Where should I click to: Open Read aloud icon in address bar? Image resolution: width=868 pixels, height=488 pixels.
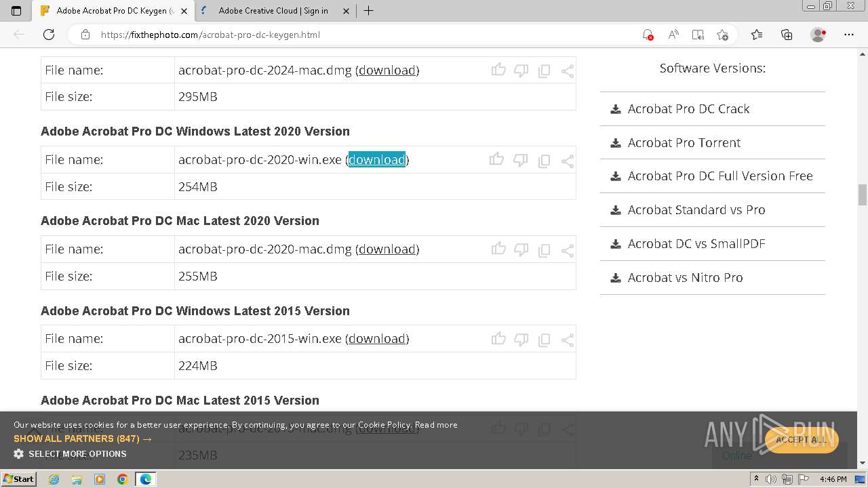pyautogui.click(x=673, y=35)
